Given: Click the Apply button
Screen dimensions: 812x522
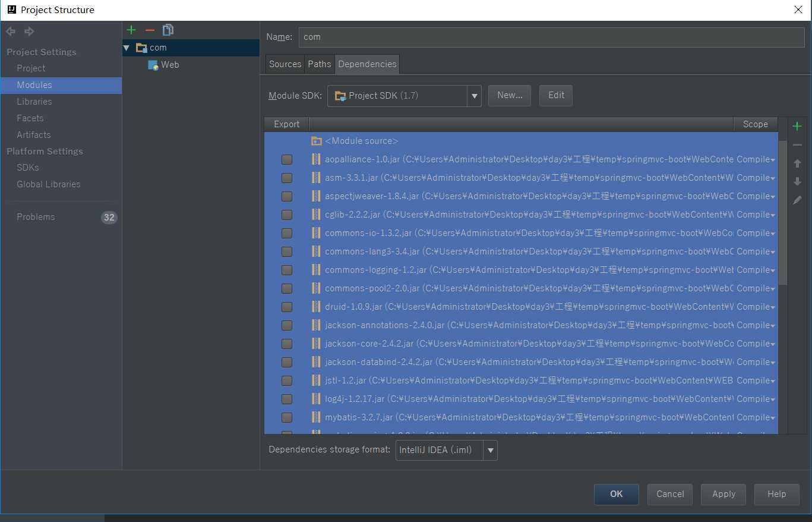Looking at the screenshot, I should coord(723,494).
